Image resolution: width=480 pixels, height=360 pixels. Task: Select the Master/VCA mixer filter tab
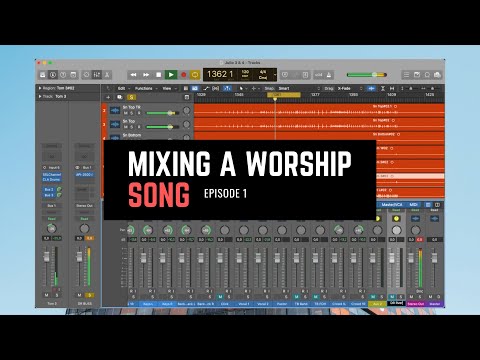coord(392,205)
